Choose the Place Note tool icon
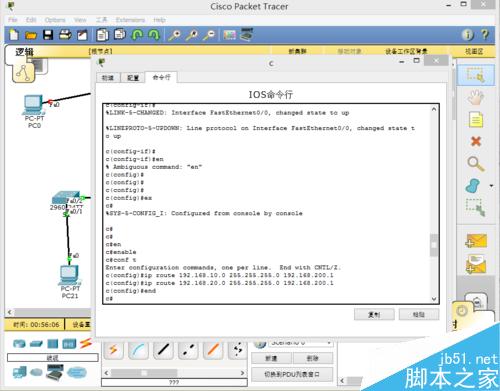This screenshot has height=391, width=500. coord(476,119)
